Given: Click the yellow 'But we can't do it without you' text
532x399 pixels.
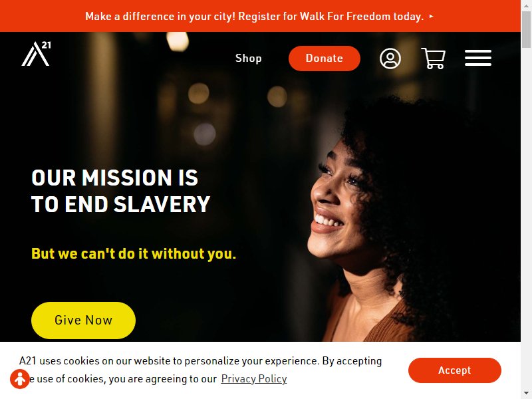Looking at the screenshot, I should click(x=134, y=254).
